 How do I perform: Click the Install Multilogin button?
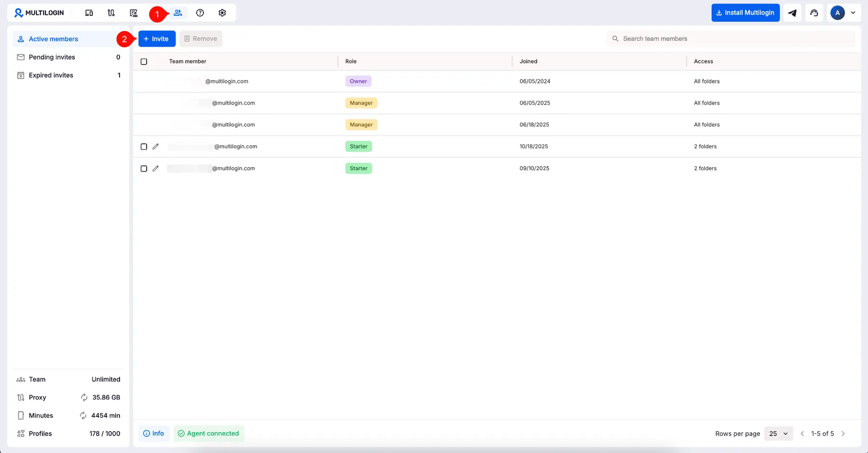pos(746,13)
